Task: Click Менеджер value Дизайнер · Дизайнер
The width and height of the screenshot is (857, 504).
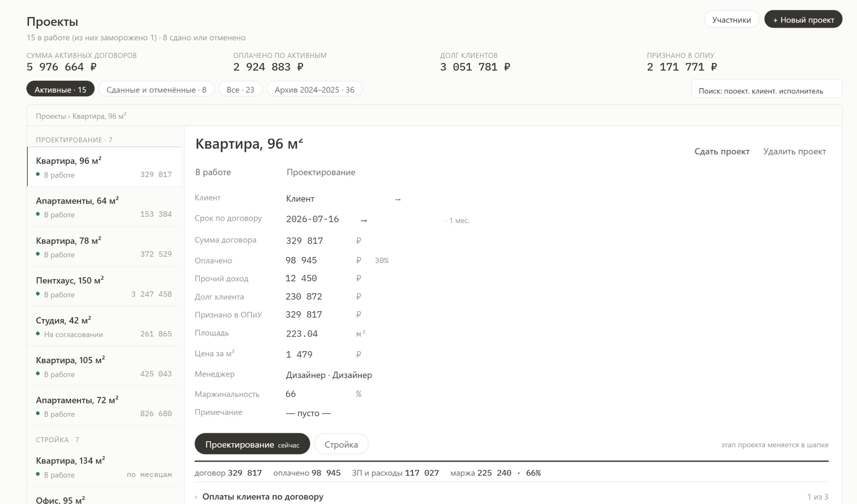Action: click(x=329, y=375)
